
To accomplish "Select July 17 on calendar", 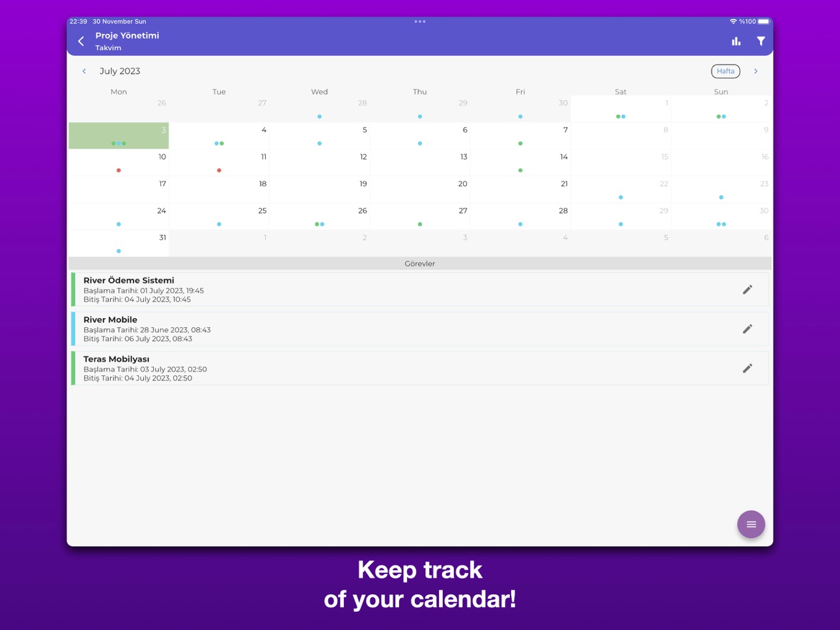I will click(x=119, y=190).
